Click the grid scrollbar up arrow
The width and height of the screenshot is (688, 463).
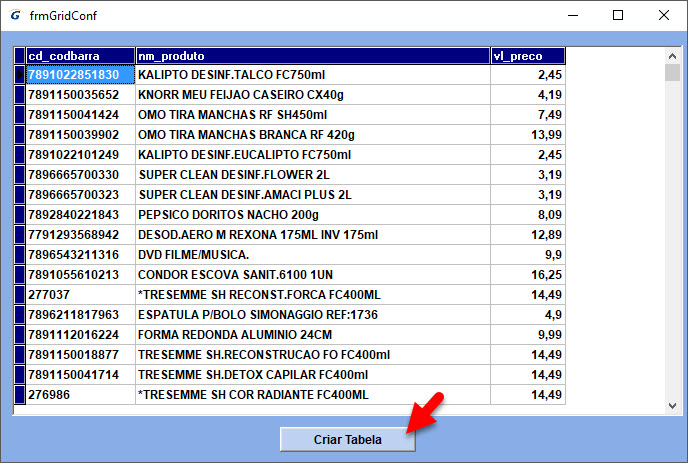click(672, 56)
